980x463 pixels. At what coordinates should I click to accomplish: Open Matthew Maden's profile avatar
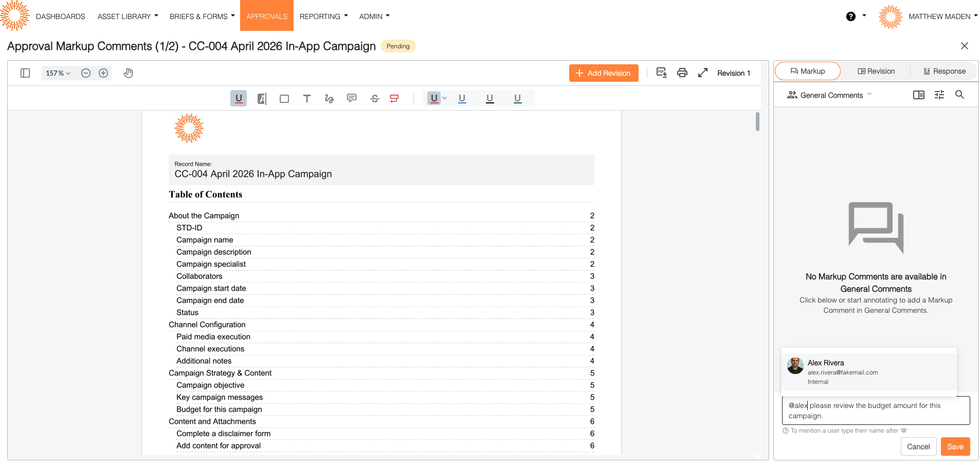point(891,16)
